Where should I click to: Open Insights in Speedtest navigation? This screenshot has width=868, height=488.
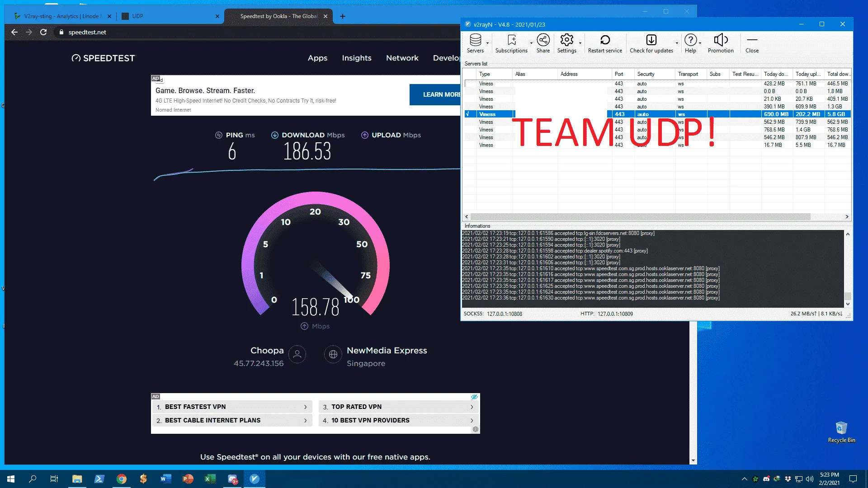(357, 58)
